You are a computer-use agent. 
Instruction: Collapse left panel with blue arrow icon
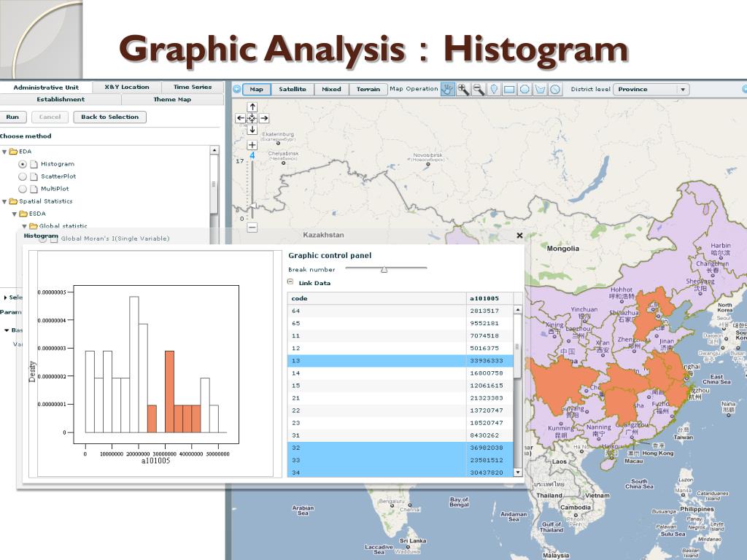[x=237, y=89]
